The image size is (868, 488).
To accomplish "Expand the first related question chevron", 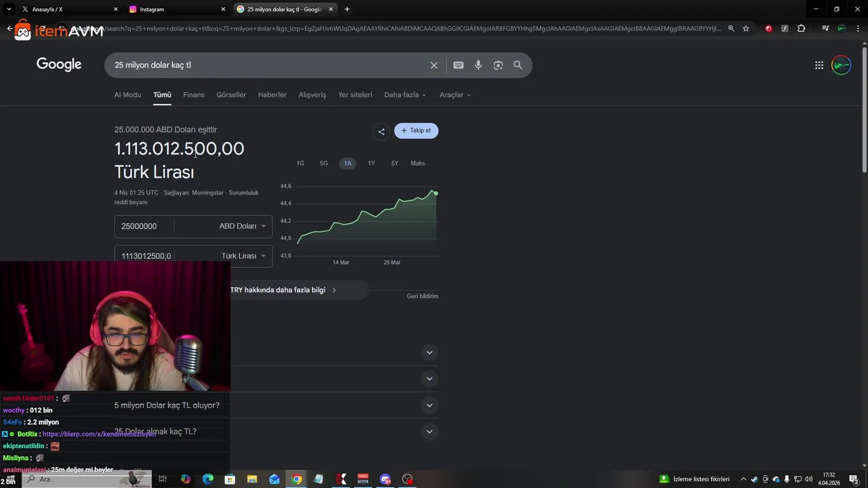I will (429, 352).
